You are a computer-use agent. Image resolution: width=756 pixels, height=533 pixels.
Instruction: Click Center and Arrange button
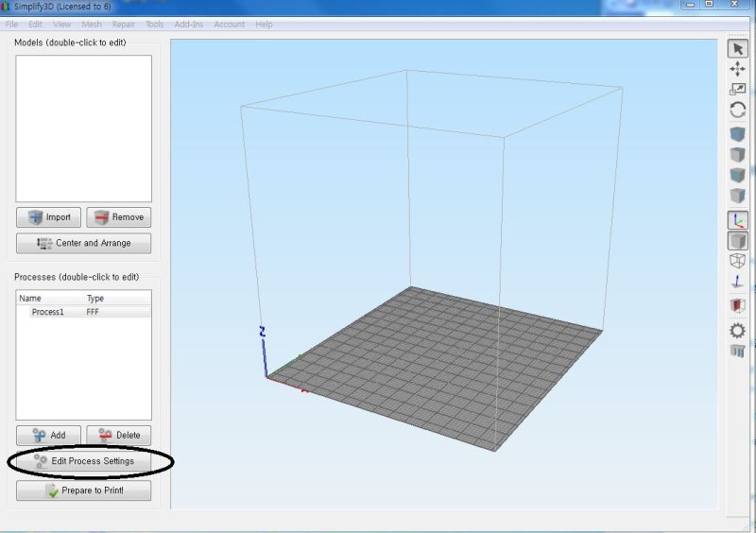83,243
